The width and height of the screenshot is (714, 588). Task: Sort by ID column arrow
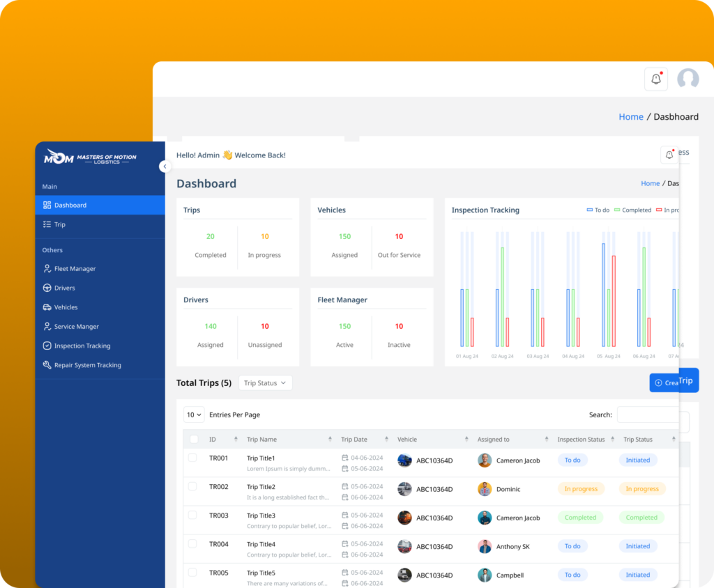[x=236, y=439]
